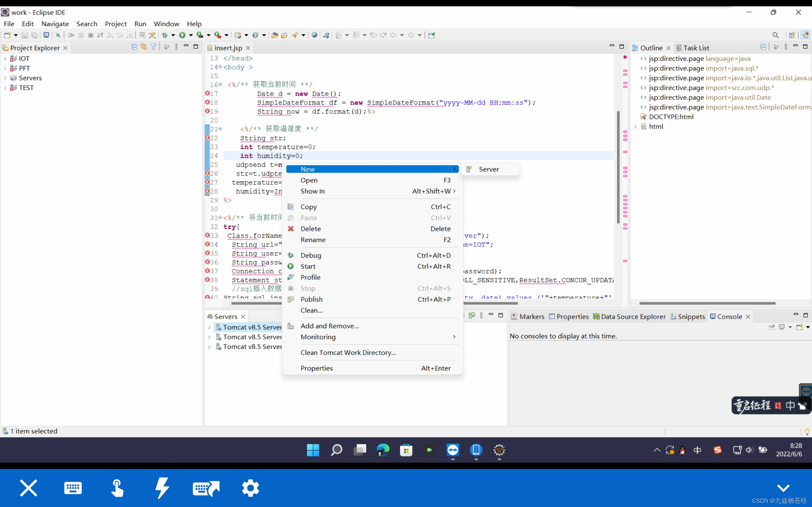The width and height of the screenshot is (812, 507).
Task: Toggle the Chinese IME indicator in tray
Action: [697, 450]
